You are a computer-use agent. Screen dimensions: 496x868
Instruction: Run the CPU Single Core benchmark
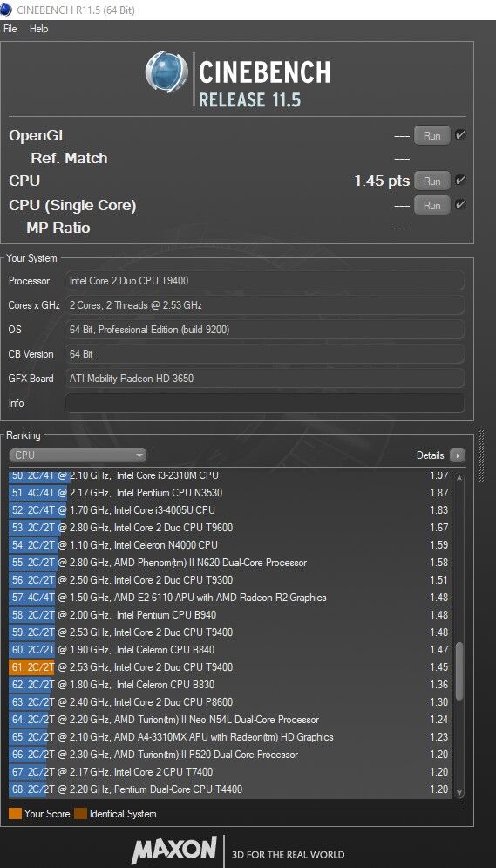point(431,205)
